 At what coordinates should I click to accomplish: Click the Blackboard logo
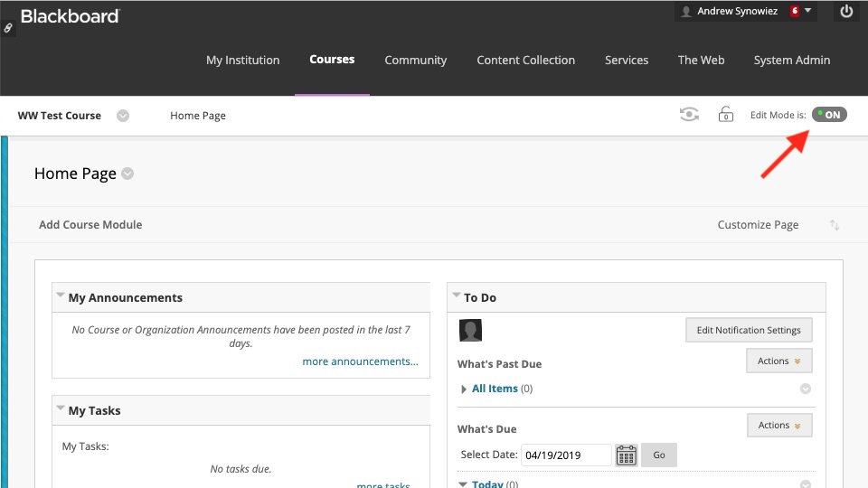(70, 16)
